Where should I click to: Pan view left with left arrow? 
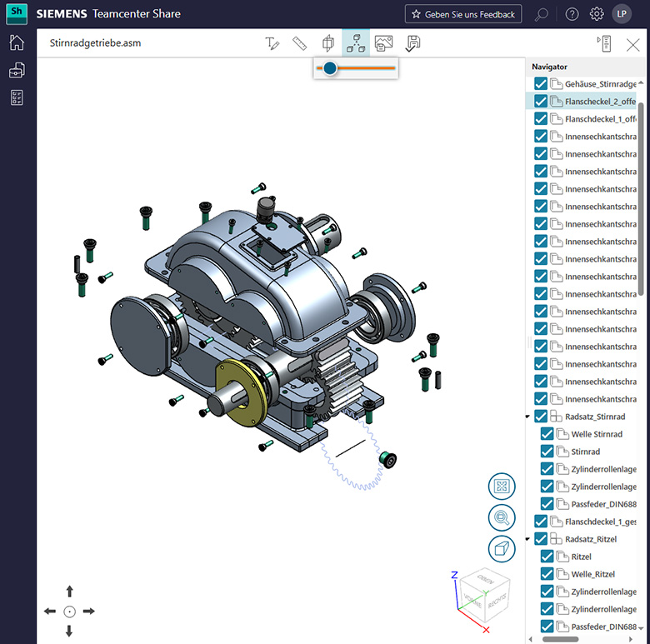click(50, 612)
